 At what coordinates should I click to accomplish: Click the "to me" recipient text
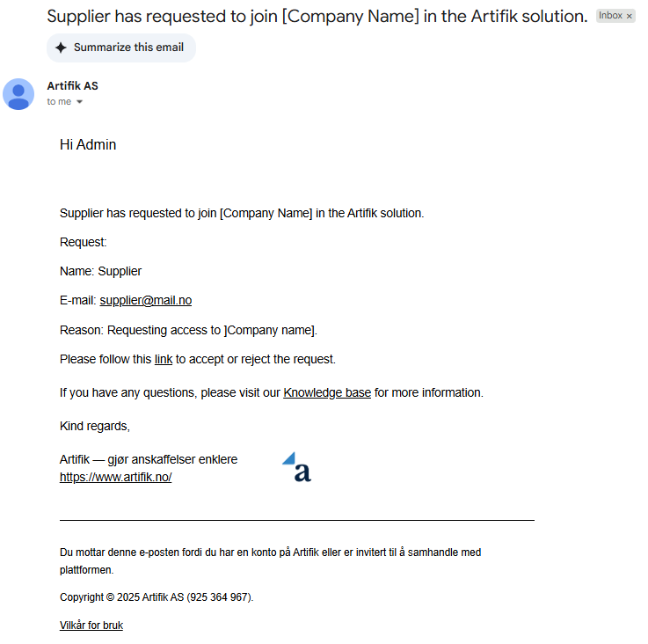coord(59,102)
